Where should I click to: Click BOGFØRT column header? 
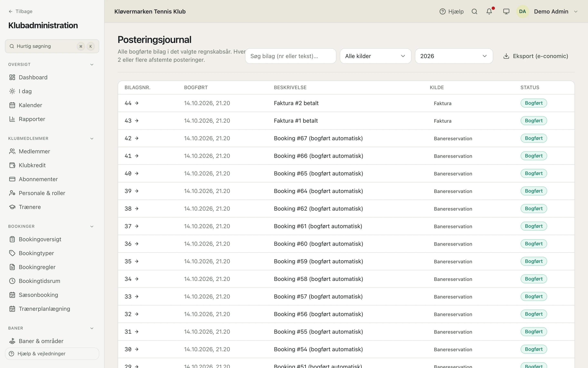coord(196,87)
